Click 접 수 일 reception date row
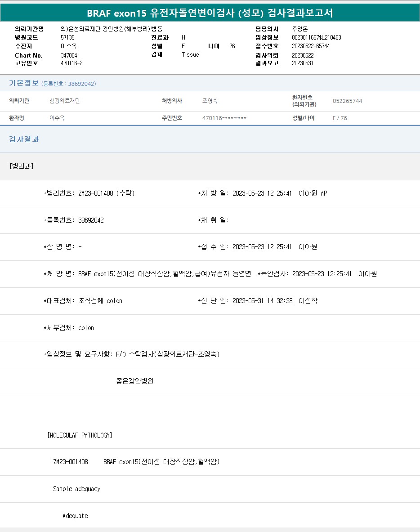 (258, 247)
